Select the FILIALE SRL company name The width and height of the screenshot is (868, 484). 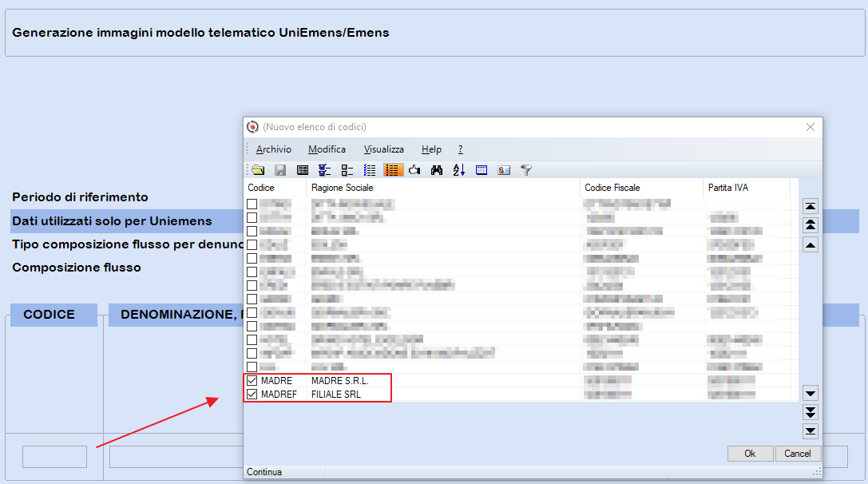[336, 395]
